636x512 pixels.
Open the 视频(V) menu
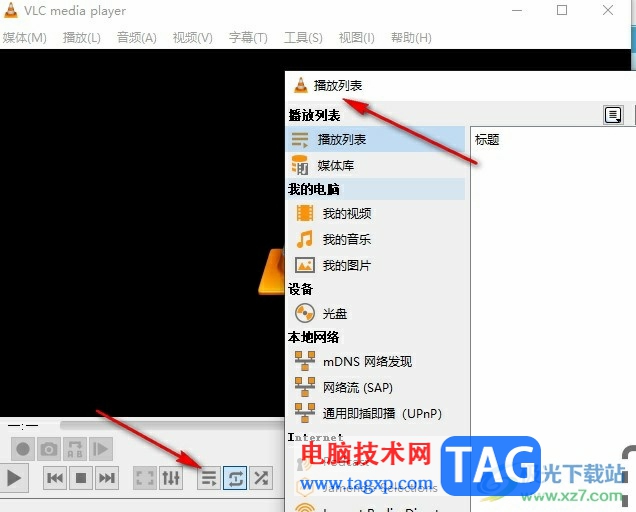193,38
